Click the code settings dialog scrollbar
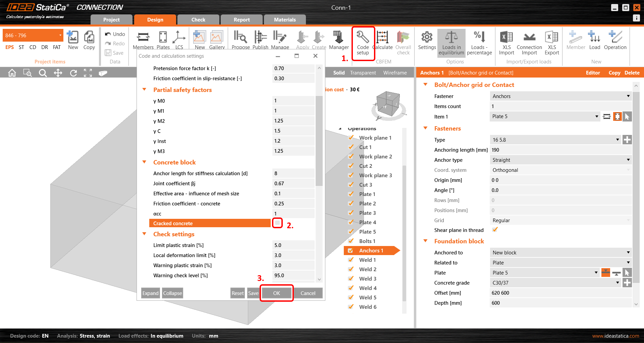Screen dimensions: 644x343 click(x=319, y=141)
